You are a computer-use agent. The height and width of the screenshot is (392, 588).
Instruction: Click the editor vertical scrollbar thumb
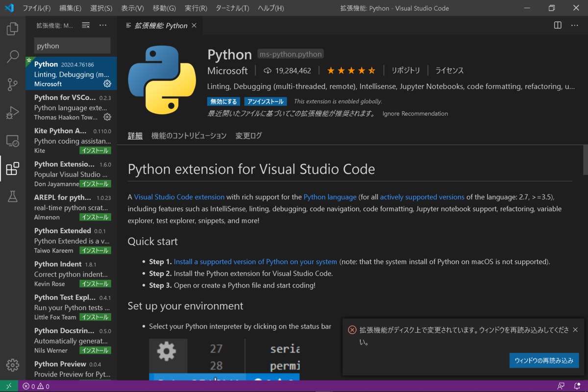(x=585, y=160)
